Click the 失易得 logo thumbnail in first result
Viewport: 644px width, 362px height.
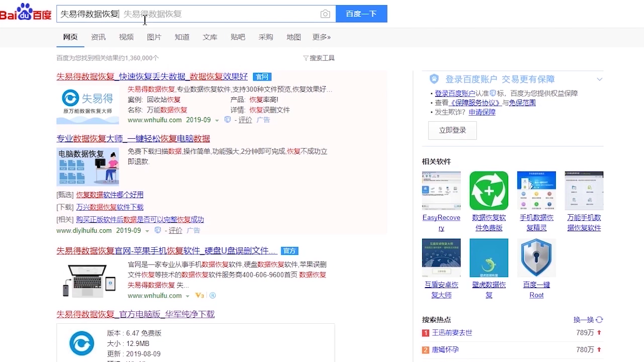click(88, 105)
